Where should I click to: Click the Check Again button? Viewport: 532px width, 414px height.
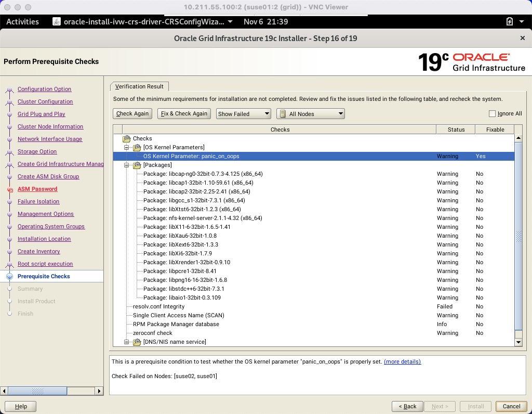pyautogui.click(x=132, y=113)
